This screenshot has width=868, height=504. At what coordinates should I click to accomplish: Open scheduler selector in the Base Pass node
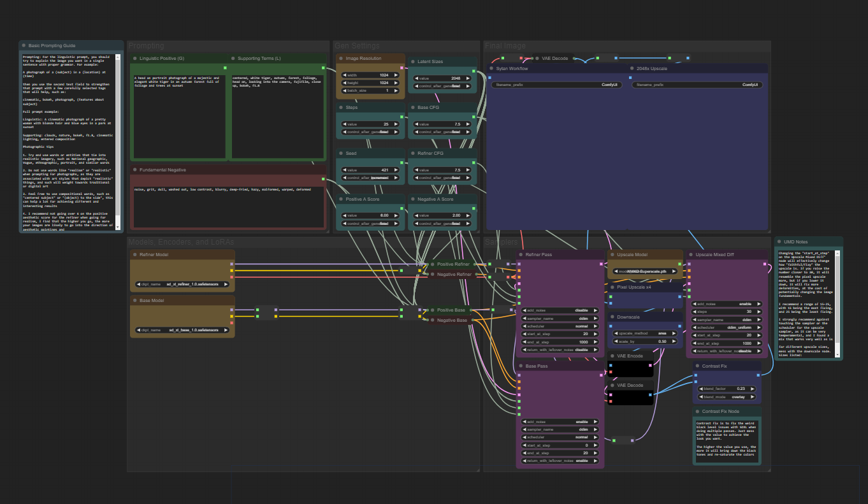pos(560,437)
